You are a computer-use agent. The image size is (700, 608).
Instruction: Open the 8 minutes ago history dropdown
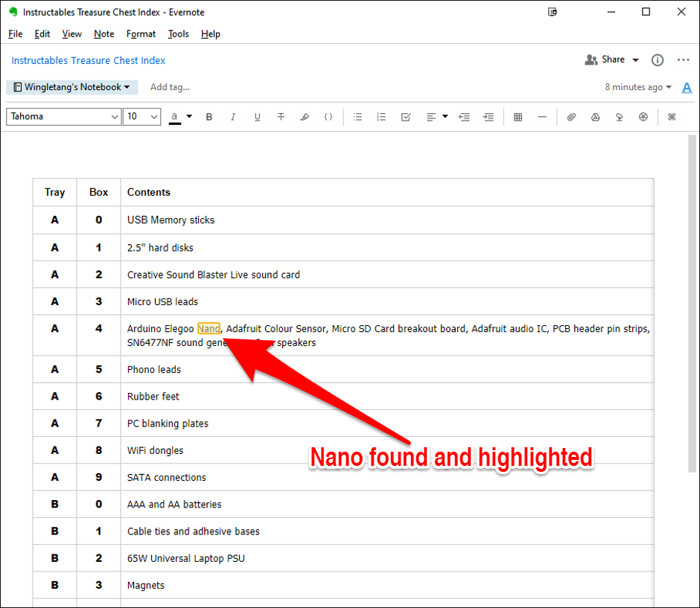(x=638, y=87)
